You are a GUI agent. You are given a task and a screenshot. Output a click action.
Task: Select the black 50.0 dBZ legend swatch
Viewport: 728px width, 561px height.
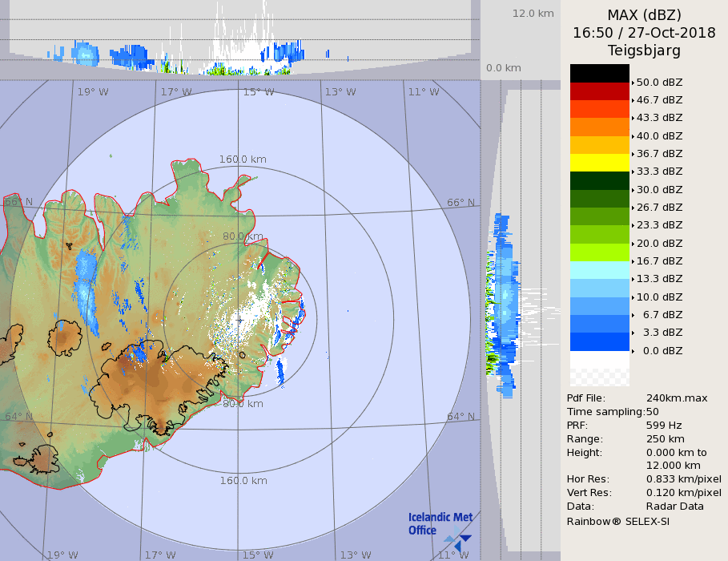pos(599,73)
